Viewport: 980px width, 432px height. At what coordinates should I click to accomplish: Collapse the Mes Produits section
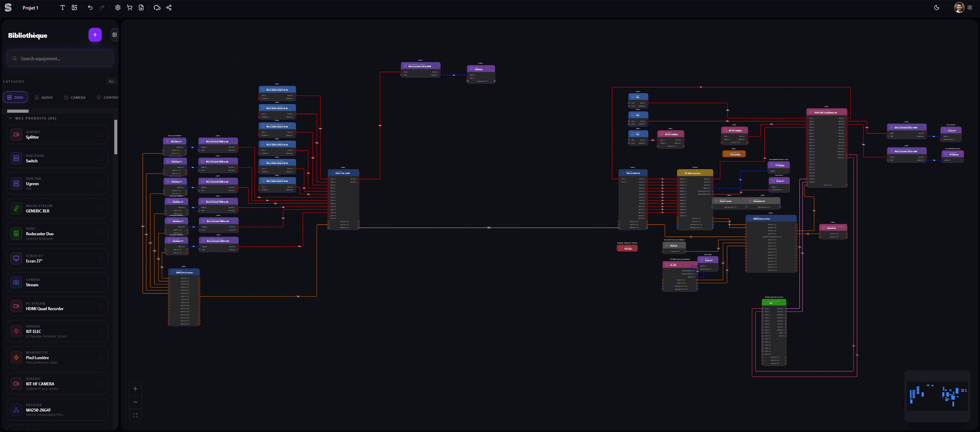pos(10,118)
